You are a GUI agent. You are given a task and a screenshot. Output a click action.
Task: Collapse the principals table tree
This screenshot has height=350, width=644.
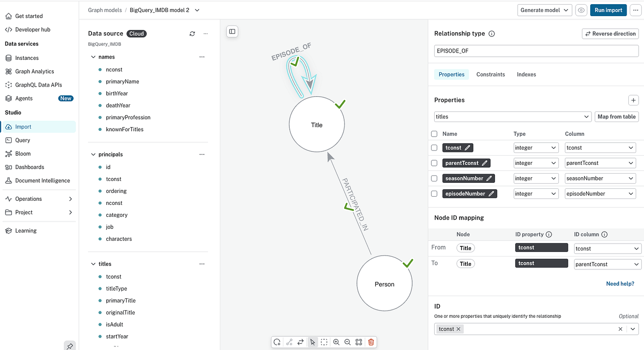pos(92,154)
